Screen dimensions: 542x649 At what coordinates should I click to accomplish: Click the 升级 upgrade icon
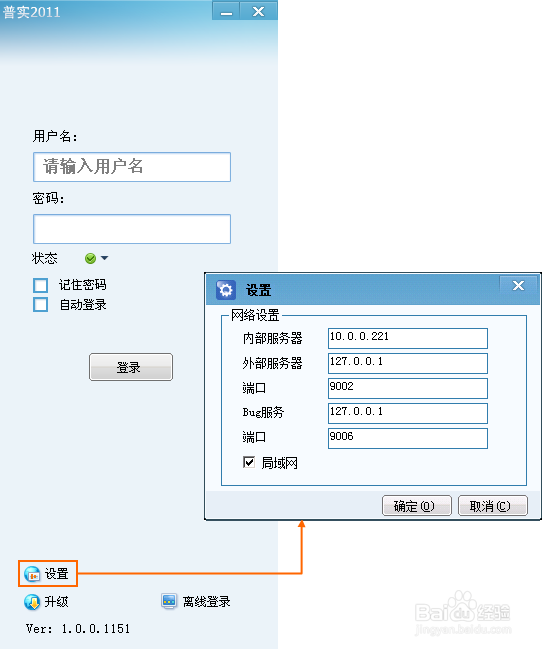[x=32, y=602]
